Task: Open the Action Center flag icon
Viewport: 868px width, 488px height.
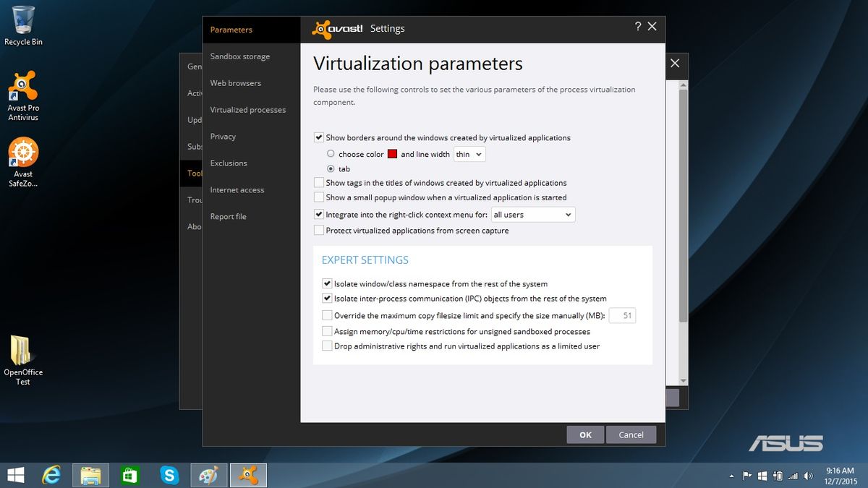Action: (747, 475)
